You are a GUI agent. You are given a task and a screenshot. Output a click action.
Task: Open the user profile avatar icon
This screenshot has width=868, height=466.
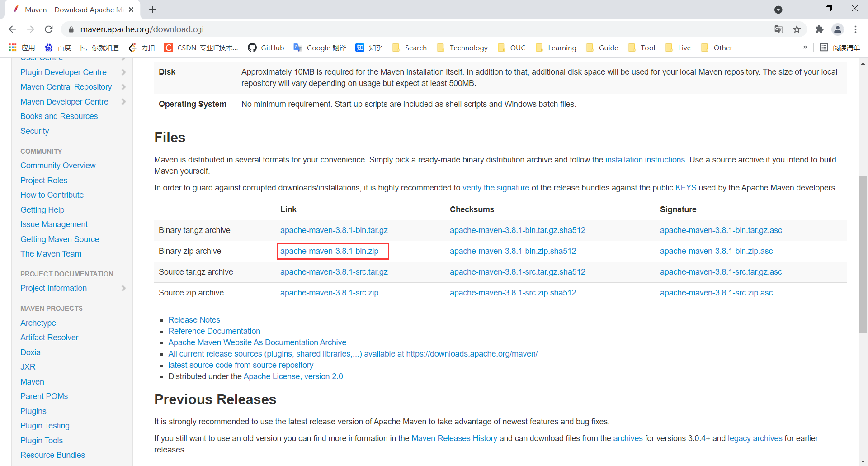pos(838,29)
